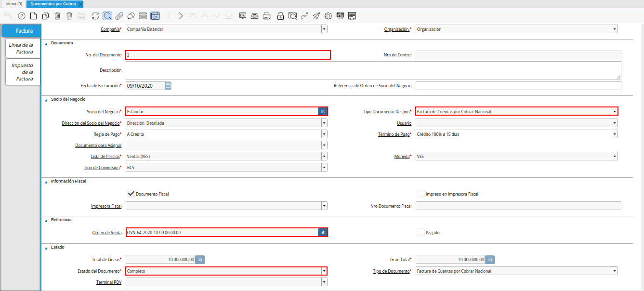Toggle the Documento Fiscal checkbox
644x291 pixels.
point(131,194)
